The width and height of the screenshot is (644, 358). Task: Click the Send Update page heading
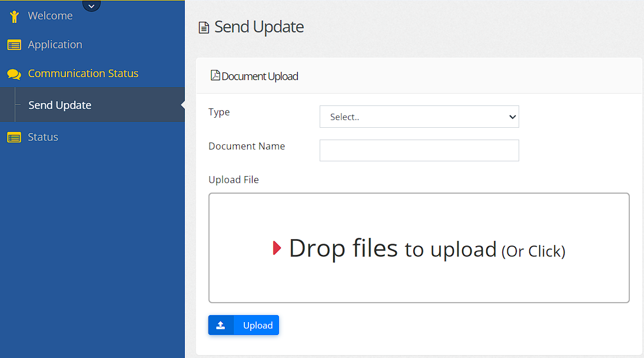(x=259, y=27)
